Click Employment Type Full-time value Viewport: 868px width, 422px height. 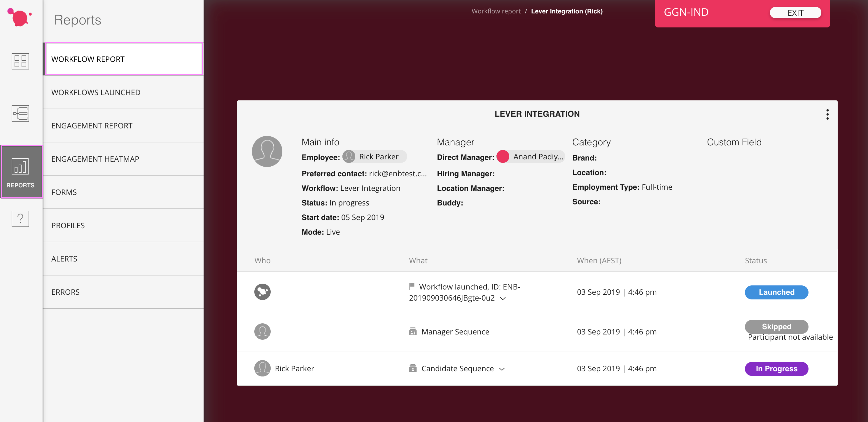[x=657, y=187]
